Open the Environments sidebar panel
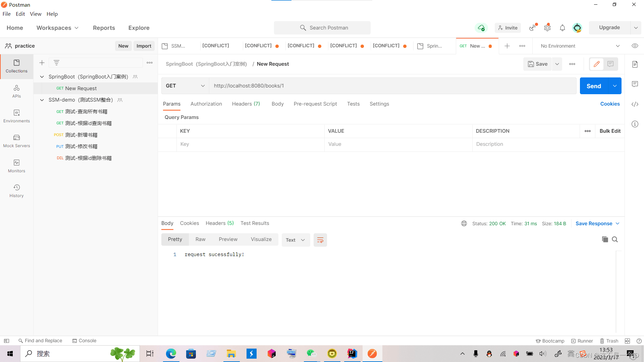 coord(16,116)
